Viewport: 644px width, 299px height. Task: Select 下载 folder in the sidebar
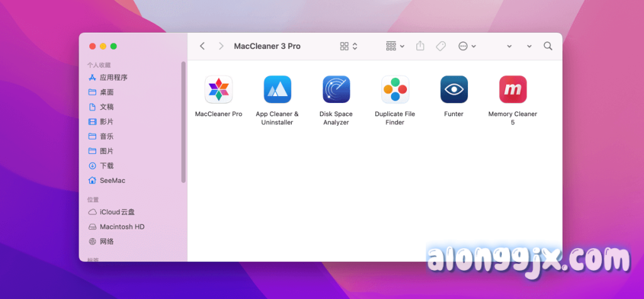point(106,166)
